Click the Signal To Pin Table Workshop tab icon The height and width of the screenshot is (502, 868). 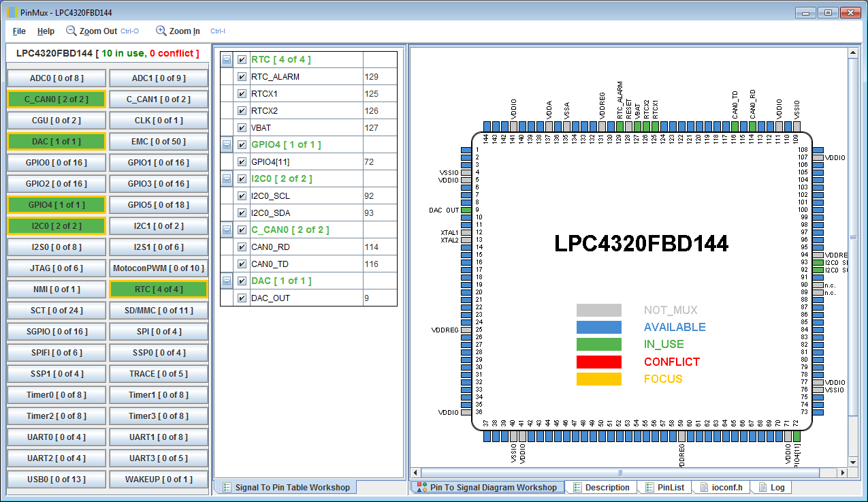(x=227, y=488)
